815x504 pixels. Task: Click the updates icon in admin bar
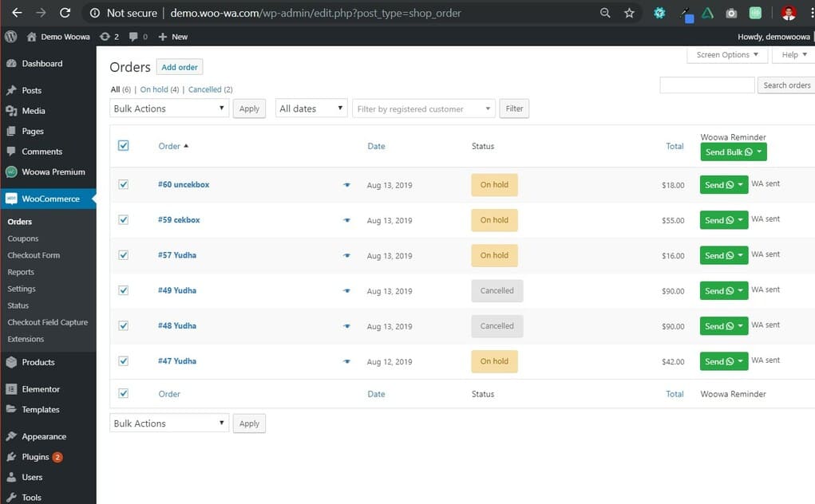(105, 37)
